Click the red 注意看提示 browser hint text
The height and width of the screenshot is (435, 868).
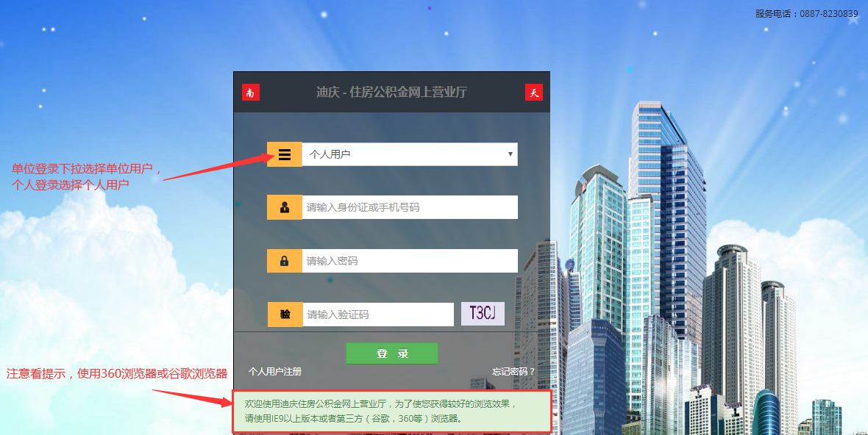coord(117,374)
